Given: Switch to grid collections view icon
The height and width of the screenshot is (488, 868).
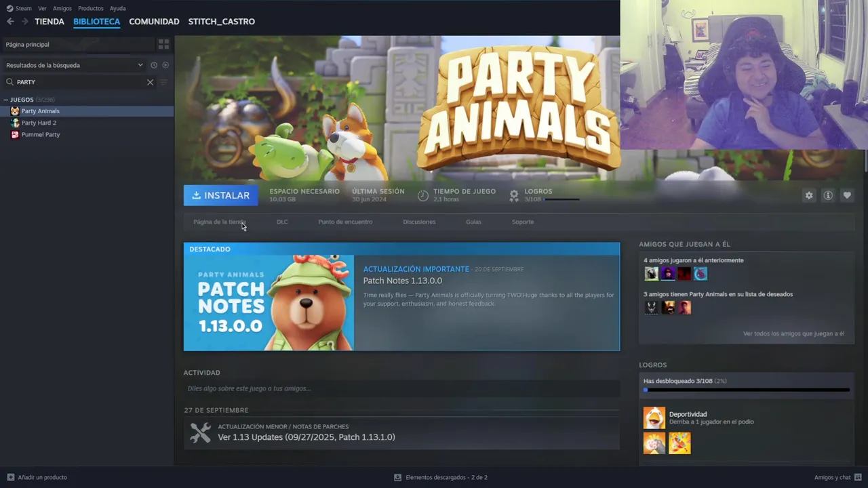Looking at the screenshot, I should [163, 44].
